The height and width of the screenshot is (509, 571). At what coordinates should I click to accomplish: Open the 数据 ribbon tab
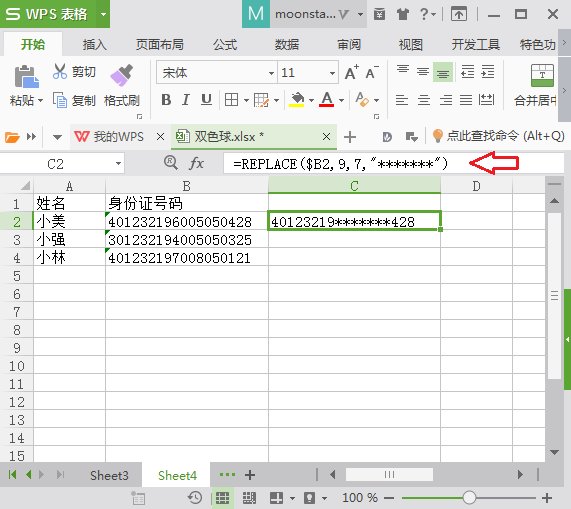click(287, 44)
